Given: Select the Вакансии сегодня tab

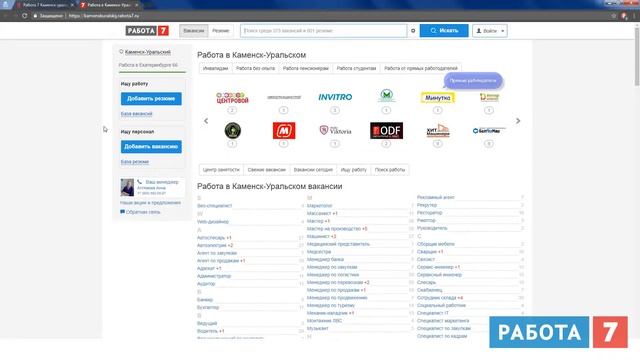Looking at the screenshot, I should click(x=313, y=169).
